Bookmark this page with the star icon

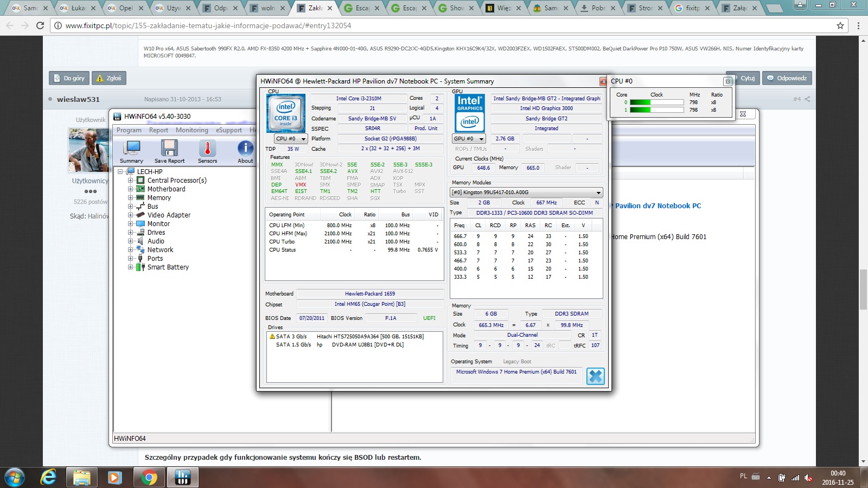click(x=840, y=25)
